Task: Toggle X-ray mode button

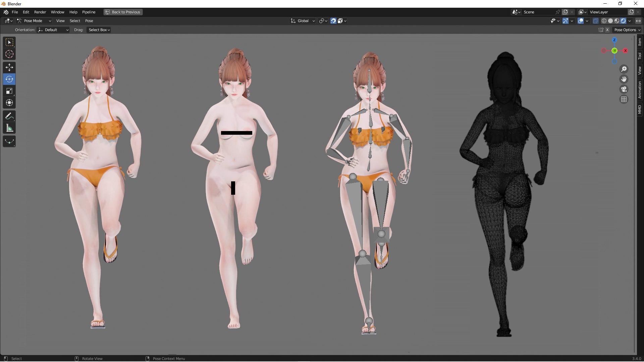Action: [595, 21]
